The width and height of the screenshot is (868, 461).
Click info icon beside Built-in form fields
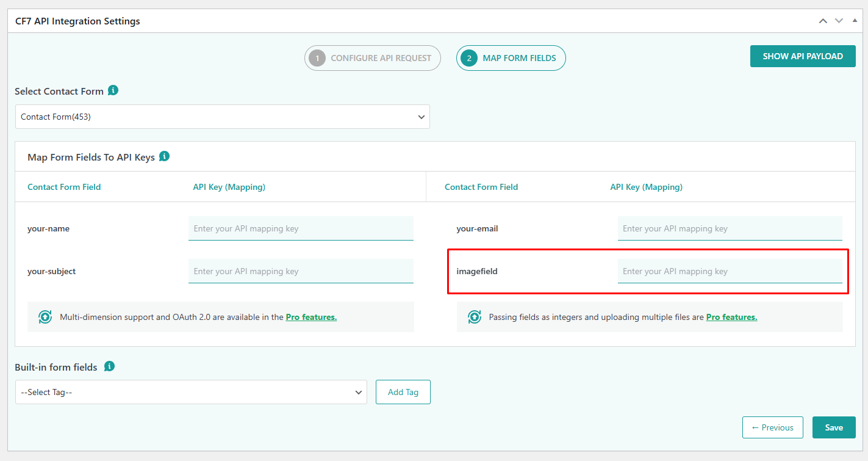coord(109,366)
